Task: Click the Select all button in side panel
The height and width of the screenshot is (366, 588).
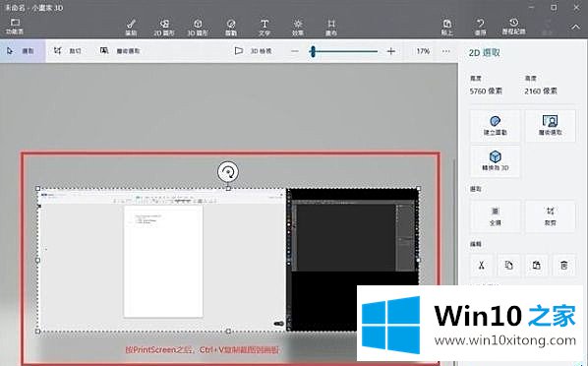Action: (x=495, y=216)
